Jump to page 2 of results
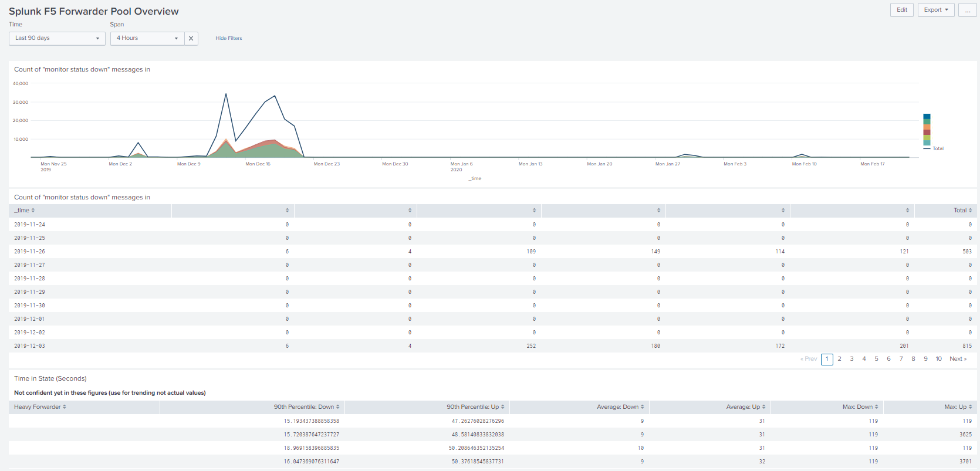The height and width of the screenshot is (471, 980). (840, 359)
